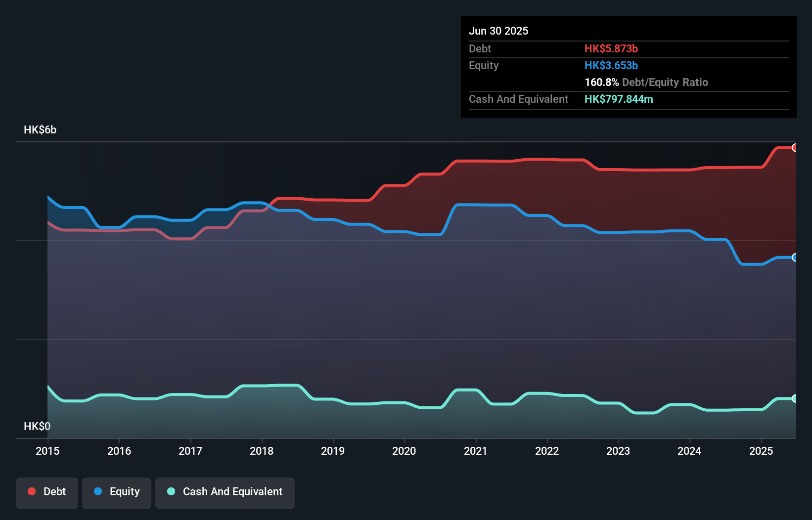Click the Cash endpoint circle on the right
The width and height of the screenshot is (812, 520).
(x=795, y=398)
